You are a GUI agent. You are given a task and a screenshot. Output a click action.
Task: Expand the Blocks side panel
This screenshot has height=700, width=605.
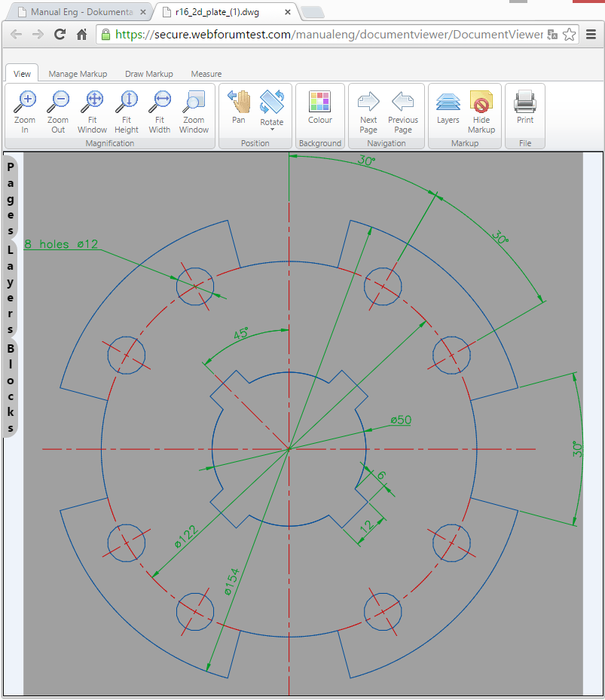point(11,387)
